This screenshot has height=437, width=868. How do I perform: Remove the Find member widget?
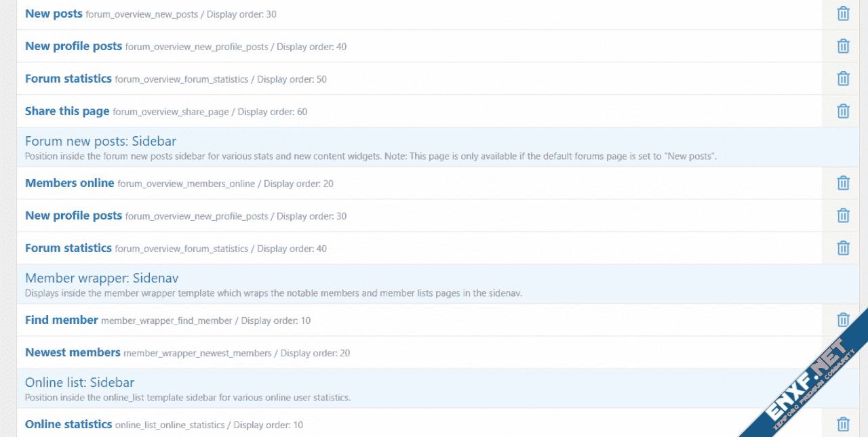pyautogui.click(x=843, y=320)
